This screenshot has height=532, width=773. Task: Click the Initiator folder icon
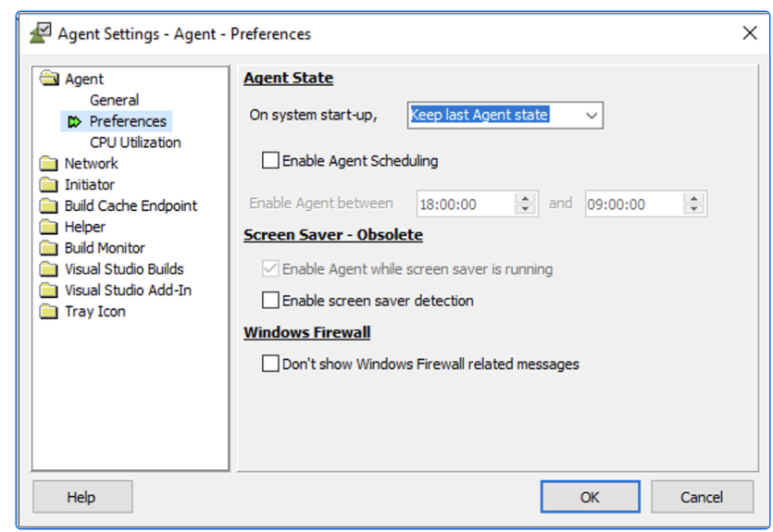(x=49, y=185)
